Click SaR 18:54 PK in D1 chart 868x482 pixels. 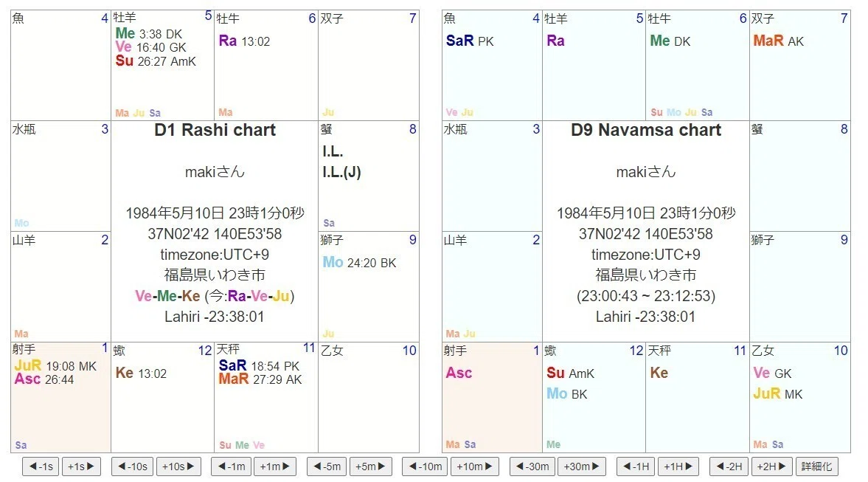[x=259, y=365]
